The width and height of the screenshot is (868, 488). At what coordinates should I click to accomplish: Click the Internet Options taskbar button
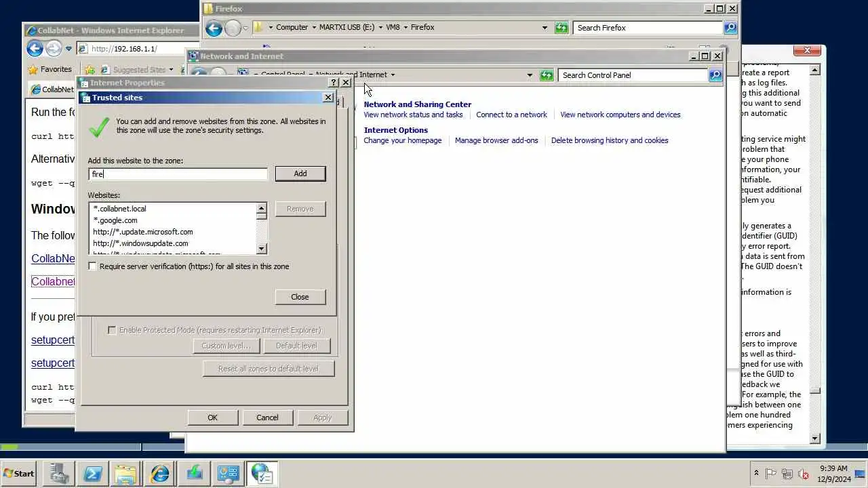point(262,473)
